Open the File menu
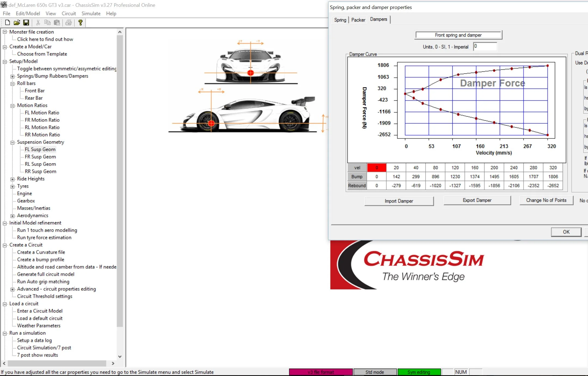The height and width of the screenshot is (376, 588). click(x=7, y=14)
